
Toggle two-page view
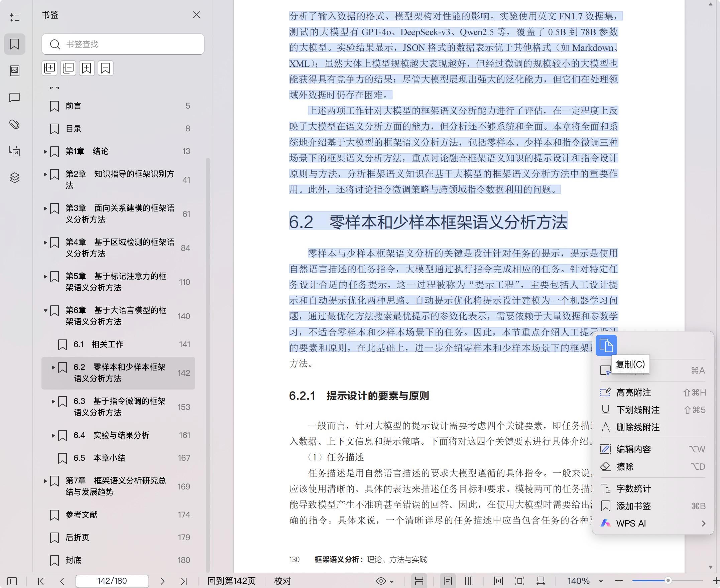point(469,581)
